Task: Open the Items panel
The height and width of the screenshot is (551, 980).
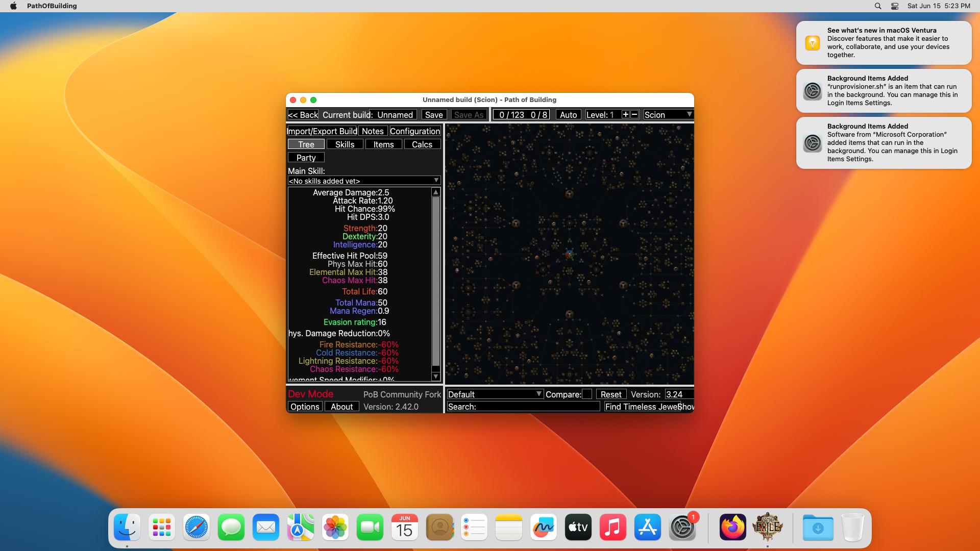Action: [x=383, y=144]
